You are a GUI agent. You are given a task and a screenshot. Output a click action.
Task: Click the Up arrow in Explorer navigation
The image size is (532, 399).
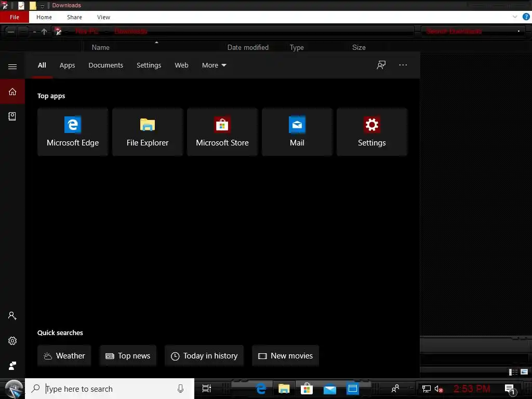(44, 32)
